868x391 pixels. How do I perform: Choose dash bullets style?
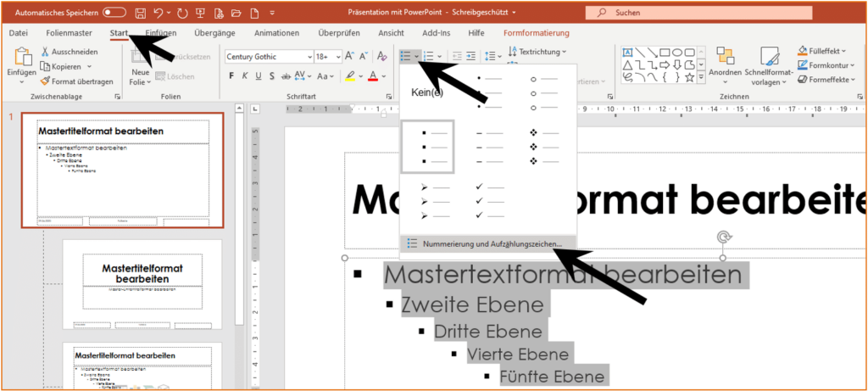(489, 147)
